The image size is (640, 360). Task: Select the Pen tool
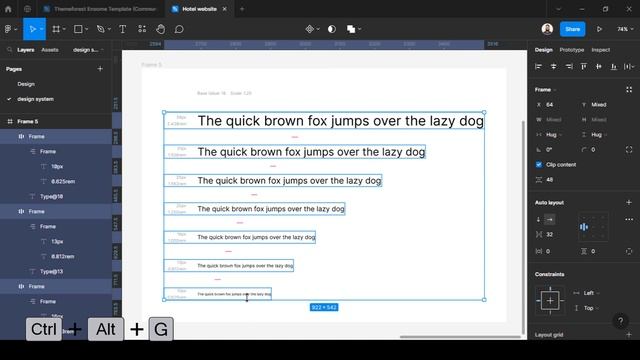[x=100, y=29]
